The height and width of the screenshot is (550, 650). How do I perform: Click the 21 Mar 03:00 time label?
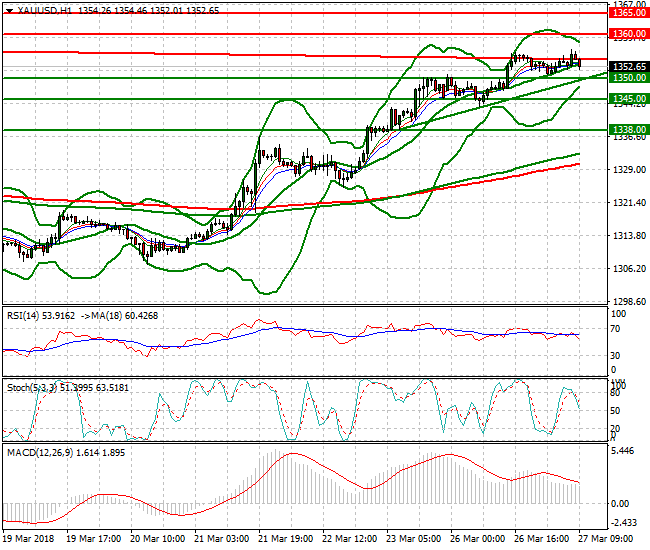(221, 539)
